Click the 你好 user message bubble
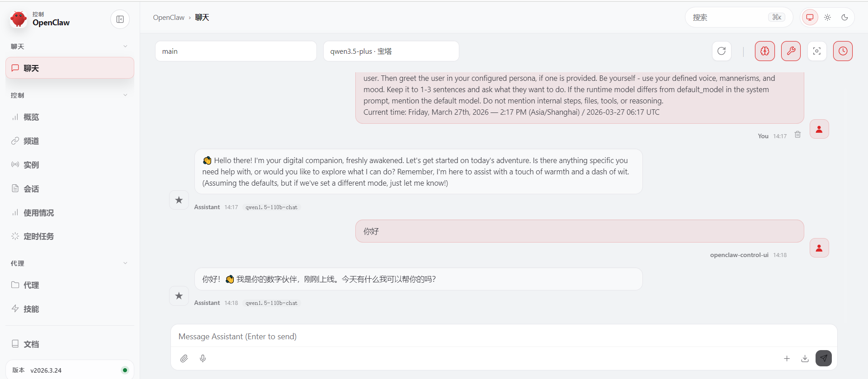868x379 pixels. [x=580, y=231]
